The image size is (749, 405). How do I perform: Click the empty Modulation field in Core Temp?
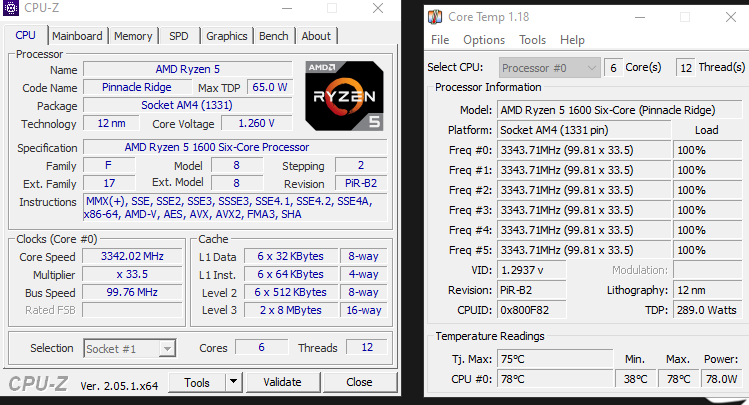[x=707, y=270]
